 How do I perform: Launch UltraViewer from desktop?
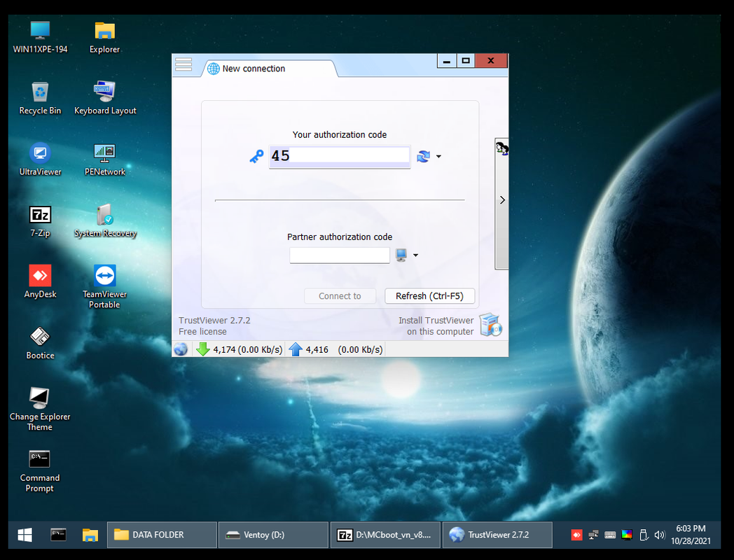[40, 160]
